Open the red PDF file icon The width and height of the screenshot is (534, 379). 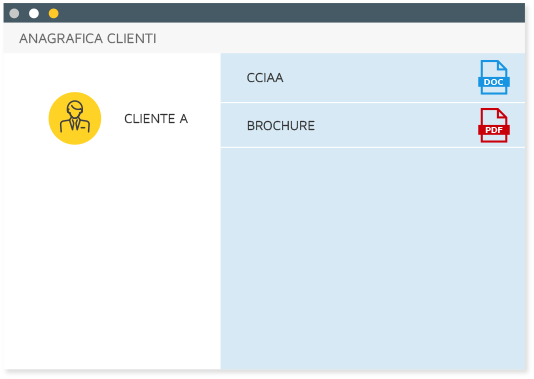[493, 125]
